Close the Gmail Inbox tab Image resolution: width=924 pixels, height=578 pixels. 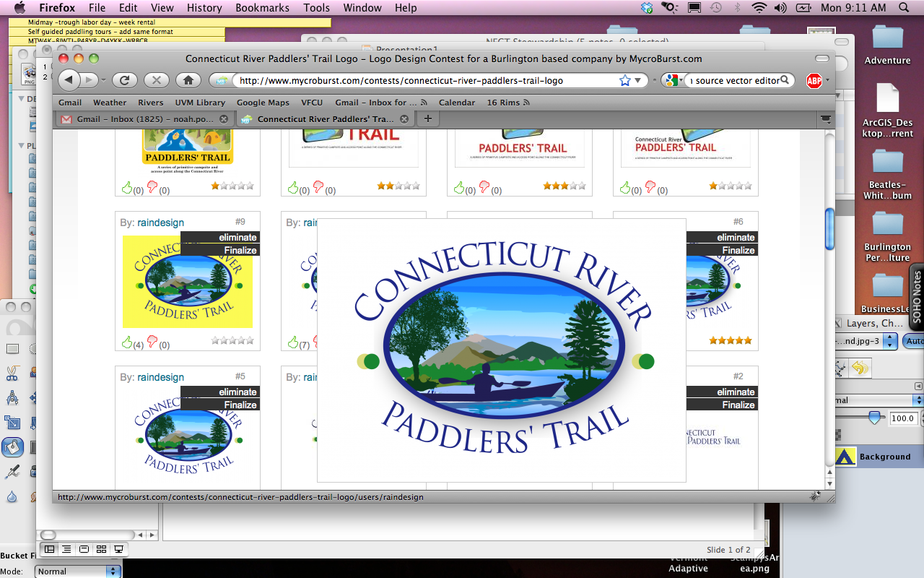coord(223,119)
